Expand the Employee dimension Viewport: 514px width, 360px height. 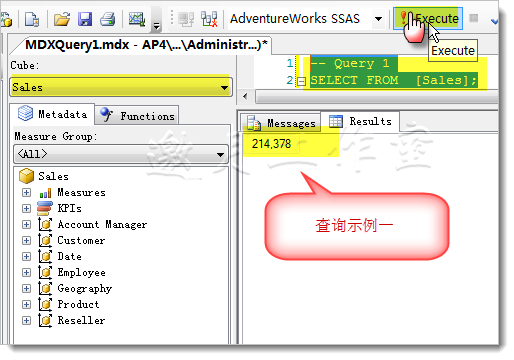tap(26, 272)
